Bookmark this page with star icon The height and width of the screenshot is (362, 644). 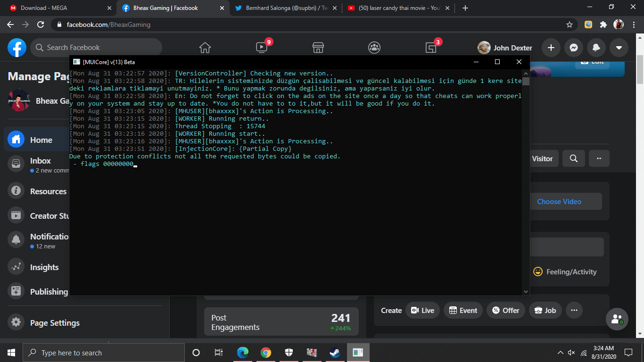coord(570,25)
